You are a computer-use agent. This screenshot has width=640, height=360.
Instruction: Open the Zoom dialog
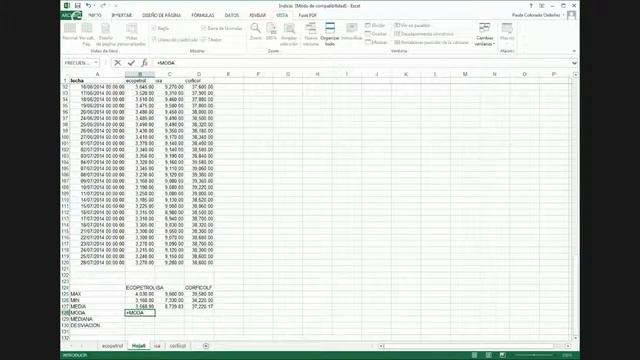coord(256,32)
